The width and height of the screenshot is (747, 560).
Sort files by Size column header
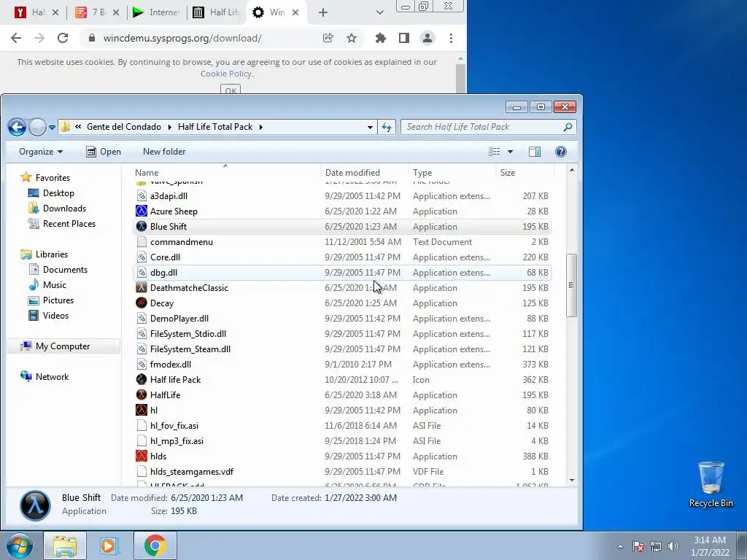(508, 172)
